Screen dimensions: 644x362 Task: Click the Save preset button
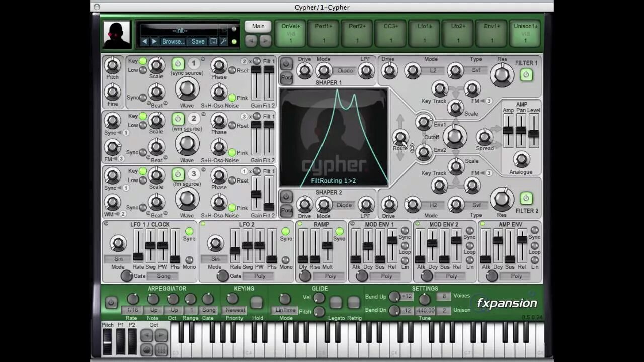[198, 41]
